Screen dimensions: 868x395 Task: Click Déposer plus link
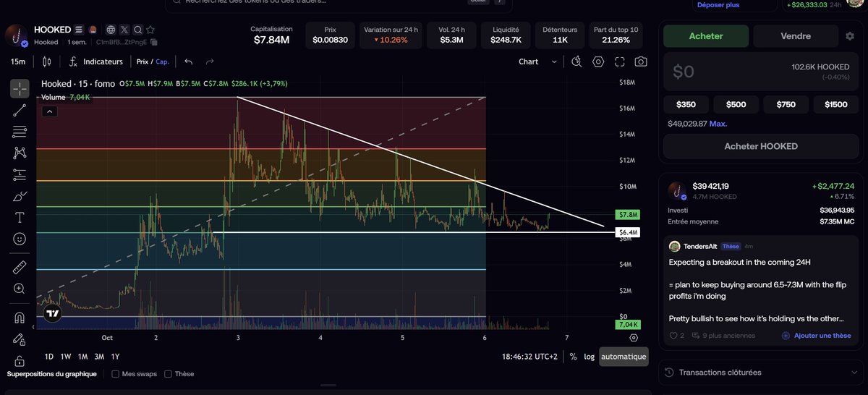(718, 5)
